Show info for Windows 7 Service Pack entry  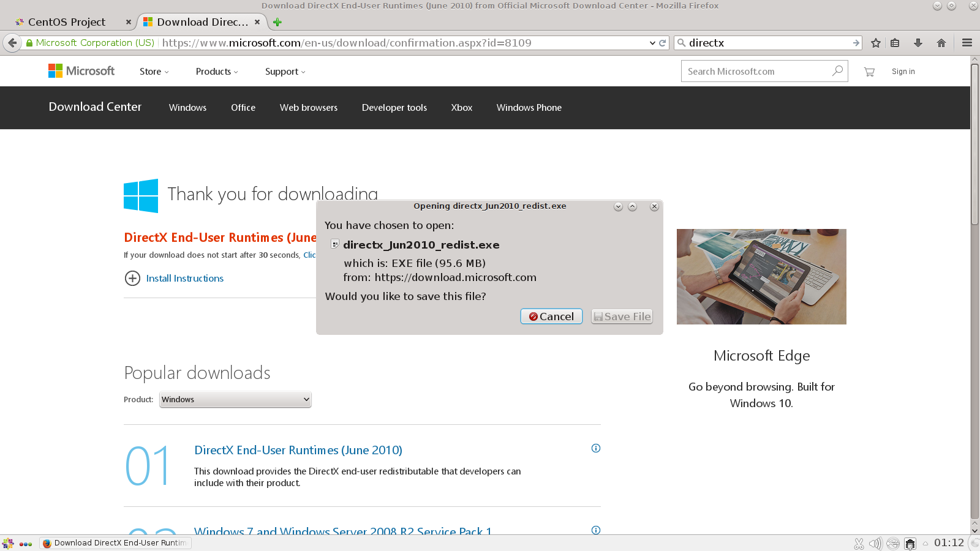[596, 530]
